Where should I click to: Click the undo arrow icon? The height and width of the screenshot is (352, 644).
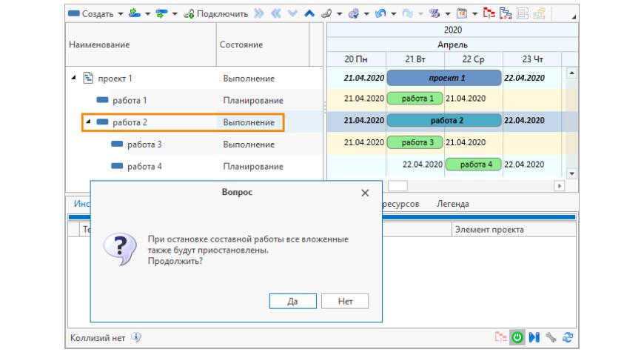pos(380,13)
